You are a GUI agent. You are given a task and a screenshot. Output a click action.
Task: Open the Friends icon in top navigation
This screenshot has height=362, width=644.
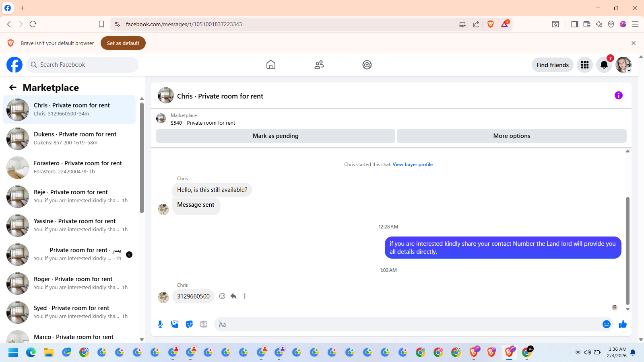[319, 65]
